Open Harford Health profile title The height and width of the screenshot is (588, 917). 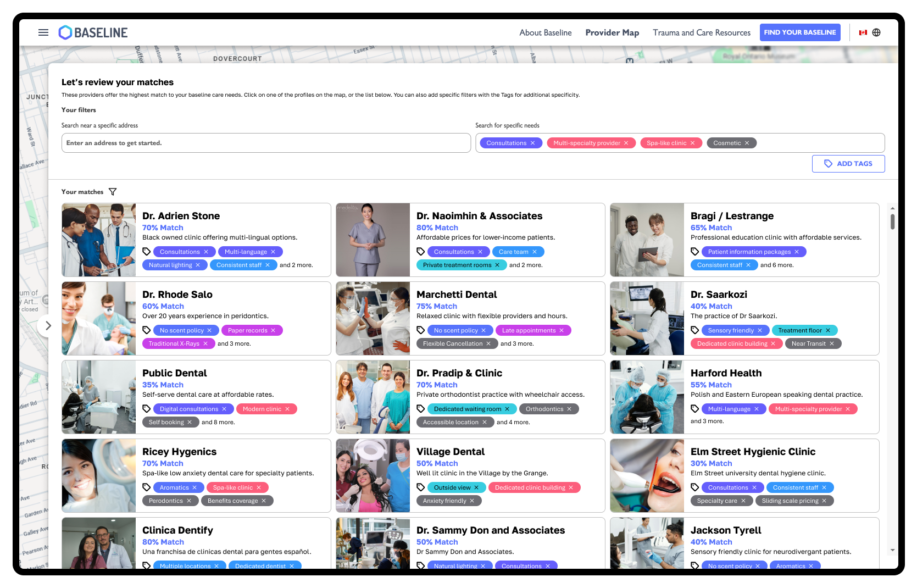726,373
